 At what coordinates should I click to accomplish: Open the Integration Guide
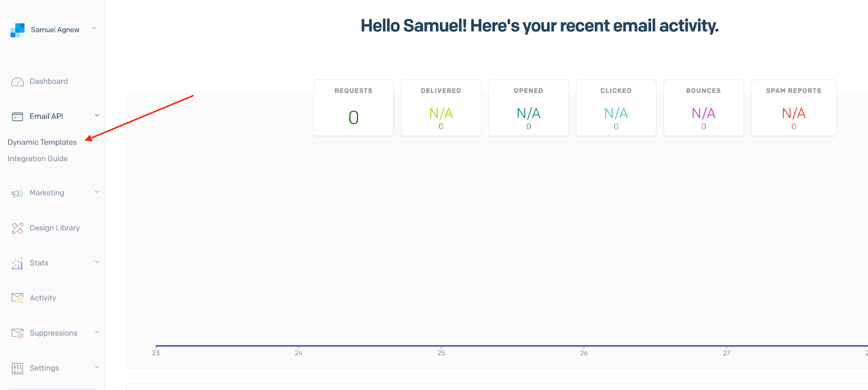tap(37, 158)
